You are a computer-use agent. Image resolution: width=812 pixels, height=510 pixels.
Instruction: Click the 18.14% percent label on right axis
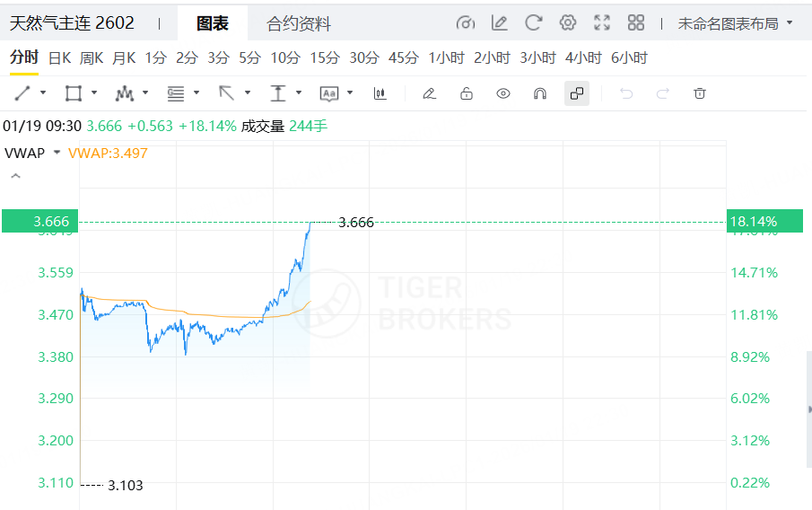click(764, 221)
